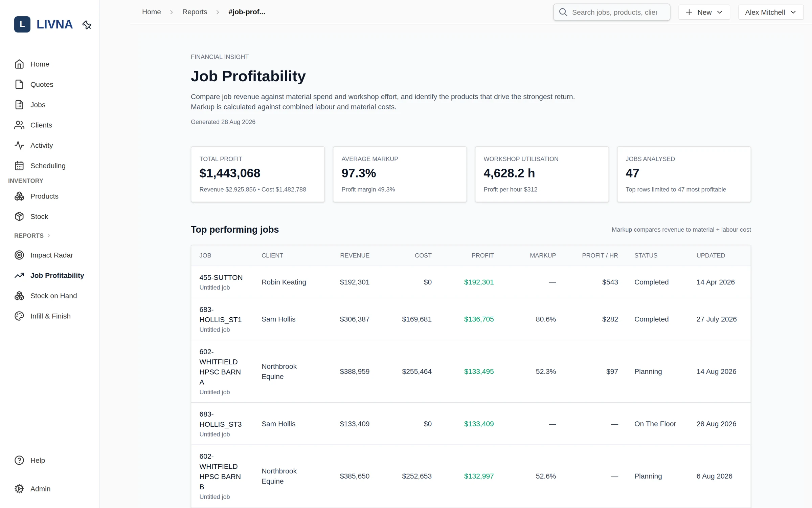Sort by MARKUP column header
This screenshot has height=508, width=812.
coord(543,255)
